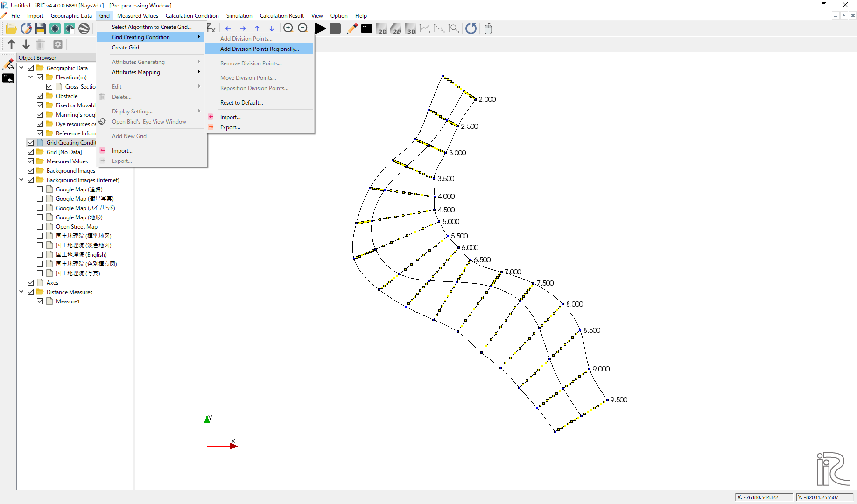The width and height of the screenshot is (857, 504).
Task: Open the 2D Bird's-Eye visualization window icon
Action: click(396, 28)
